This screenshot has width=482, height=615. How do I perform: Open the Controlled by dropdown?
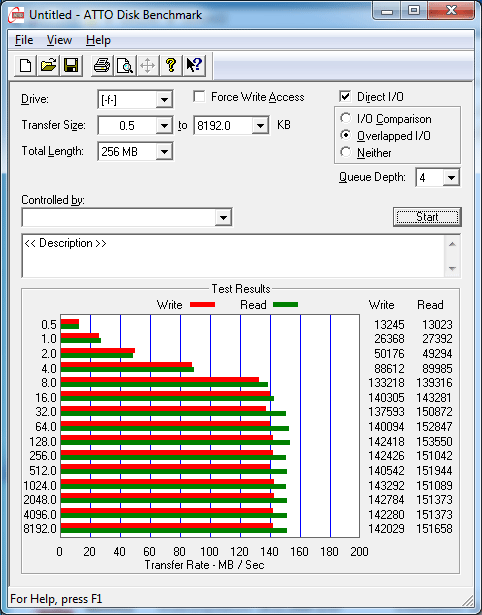223,218
